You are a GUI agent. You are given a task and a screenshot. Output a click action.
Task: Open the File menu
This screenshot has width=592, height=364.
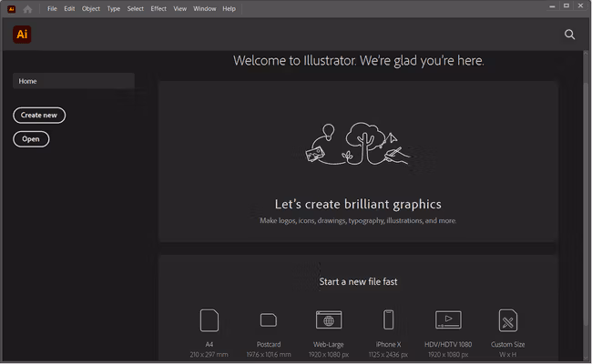[x=52, y=9]
